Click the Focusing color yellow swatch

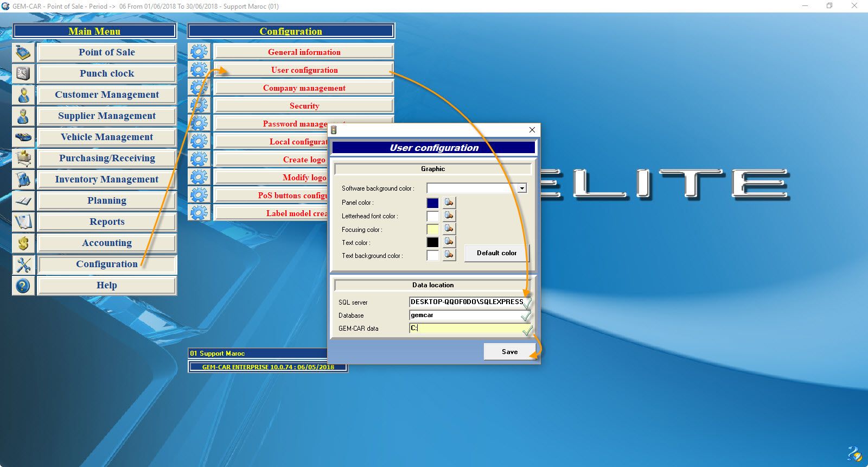tap(432, 229)
